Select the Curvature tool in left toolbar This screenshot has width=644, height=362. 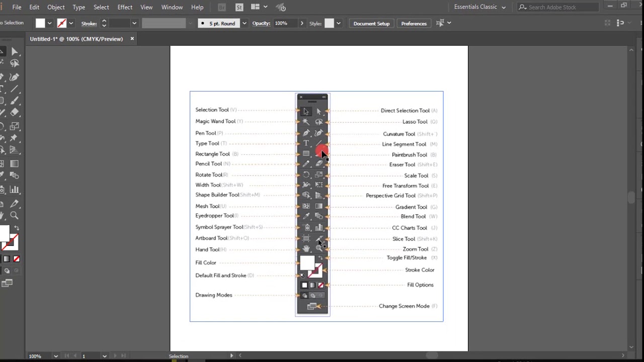14,77
